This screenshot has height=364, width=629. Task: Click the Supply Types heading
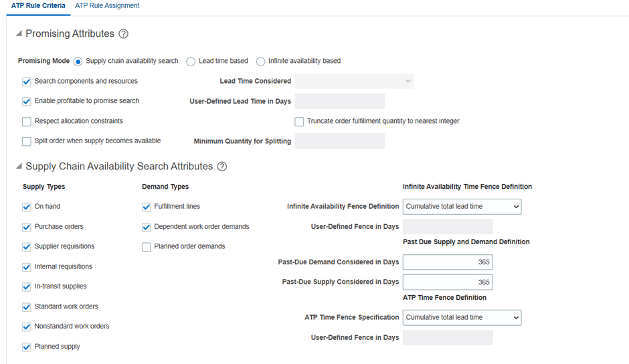[43, 187]
